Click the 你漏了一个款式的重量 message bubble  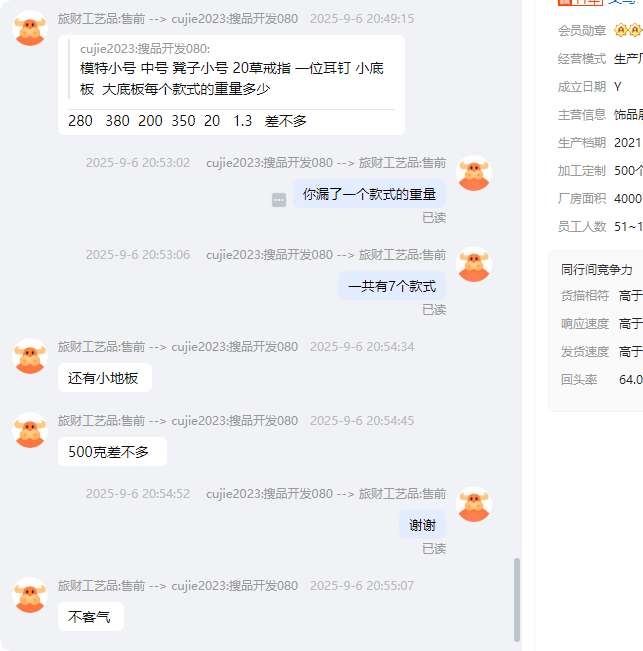(369, 194)
